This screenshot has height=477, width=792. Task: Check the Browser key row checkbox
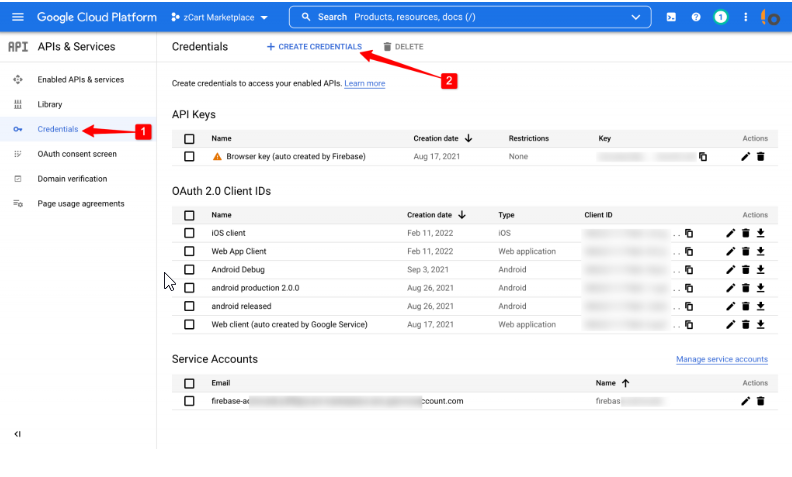coord(189,157)
